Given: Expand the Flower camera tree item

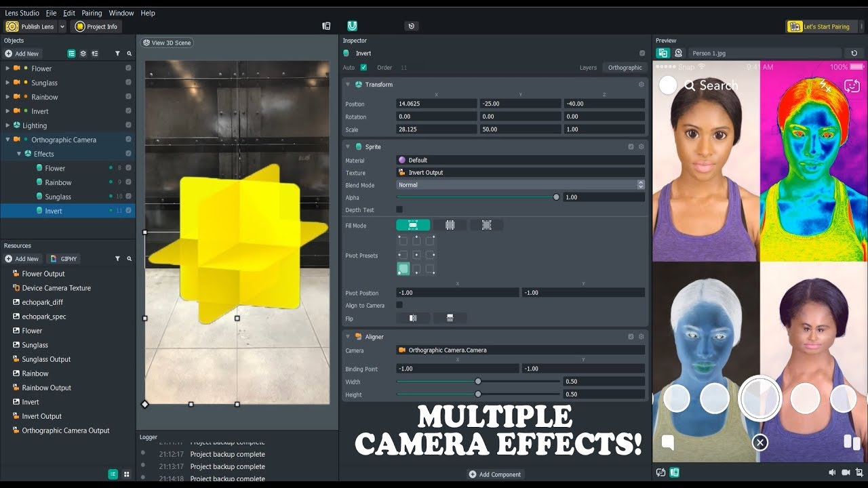Looking at the screenshot, I should (x=7, y=68).
